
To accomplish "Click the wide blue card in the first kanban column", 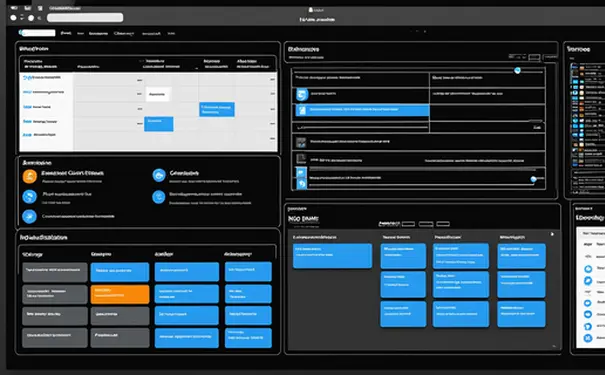I will click(x=332, y=255).
